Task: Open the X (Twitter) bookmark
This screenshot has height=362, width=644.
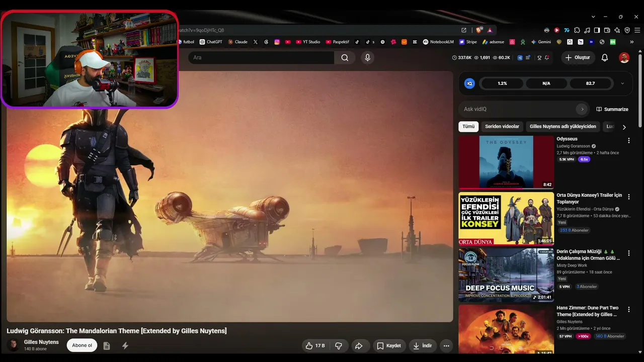Action: (256, 42)
